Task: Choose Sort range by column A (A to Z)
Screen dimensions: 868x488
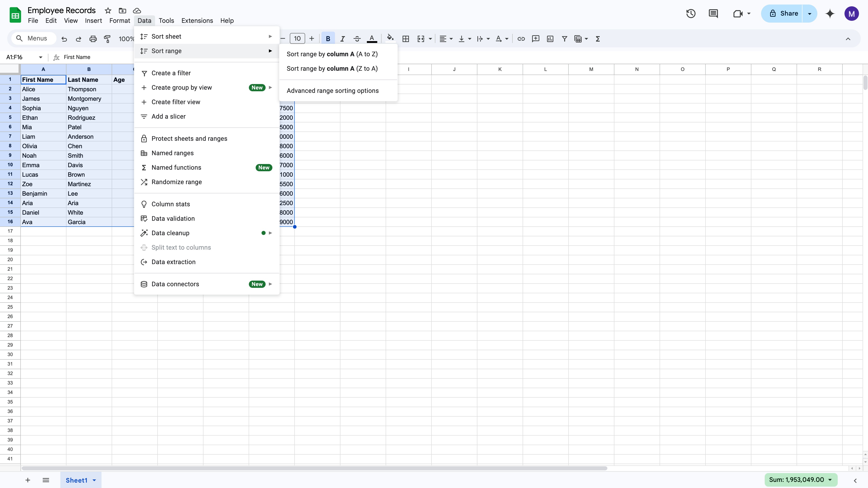Action: click(338, 54)
